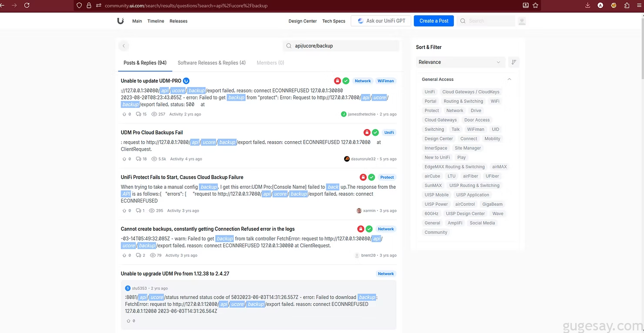The width and height of the screenshot is (644, 333).
Task: Enable the Door Access filter tag
Action: coord(476,120)
